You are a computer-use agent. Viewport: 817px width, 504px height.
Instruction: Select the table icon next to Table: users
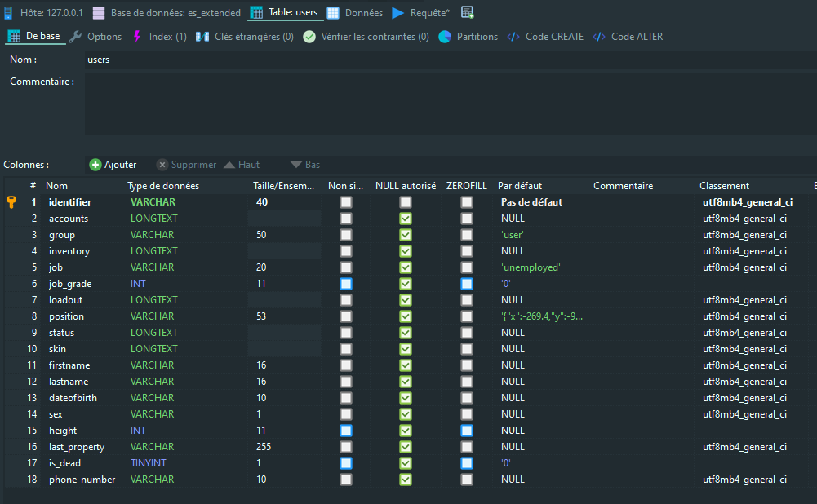(256, 12)
